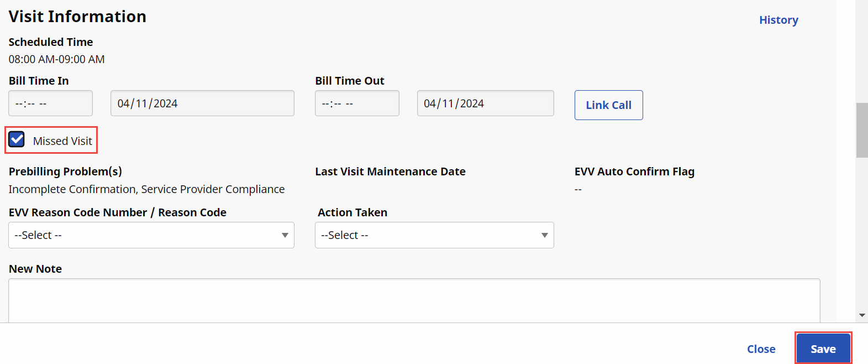Focus the Bill Time In time field
The width and height of the screenshot is (868, 364).
[x=50, y=103]
